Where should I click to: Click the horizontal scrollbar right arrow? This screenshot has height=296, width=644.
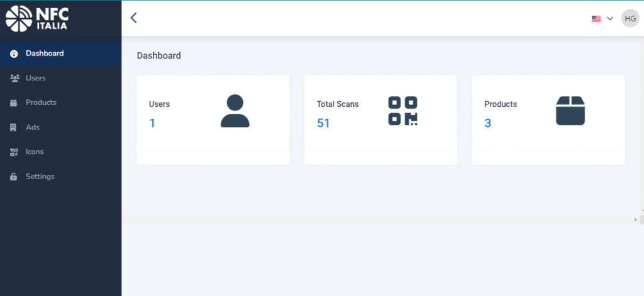(x=635, y=220)
